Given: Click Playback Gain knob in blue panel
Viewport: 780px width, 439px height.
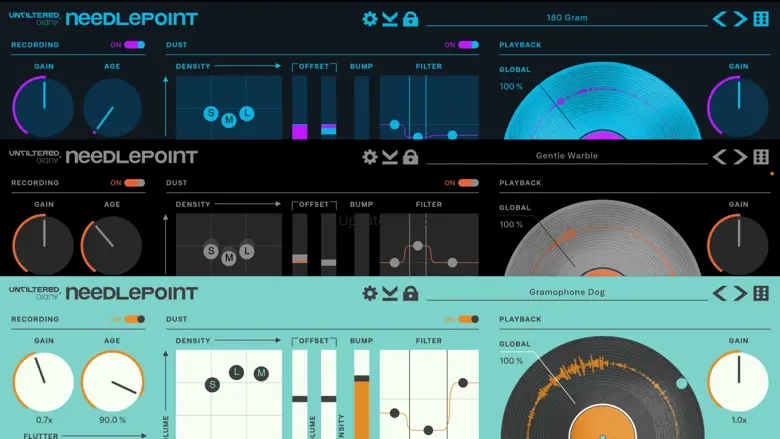Looking at the screenshot, I should click(738, 107).
